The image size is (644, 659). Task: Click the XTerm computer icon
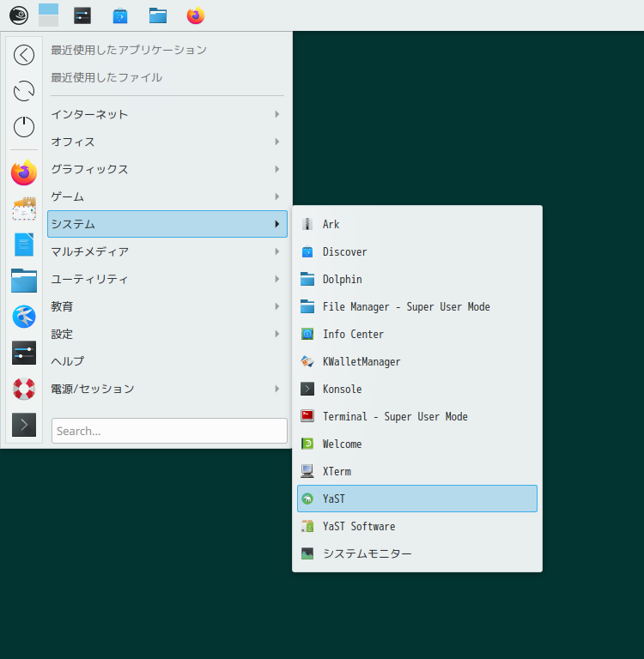[x=307, y=471]
